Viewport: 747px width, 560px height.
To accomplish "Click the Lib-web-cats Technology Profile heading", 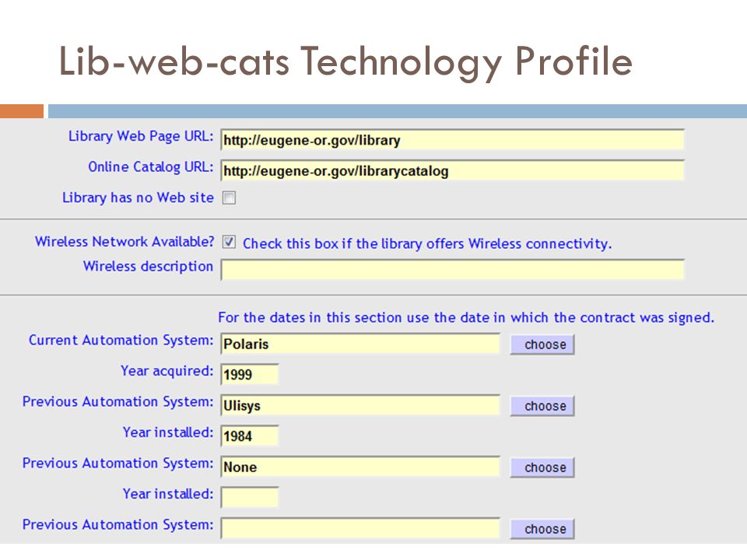I will tap(345, 62).
